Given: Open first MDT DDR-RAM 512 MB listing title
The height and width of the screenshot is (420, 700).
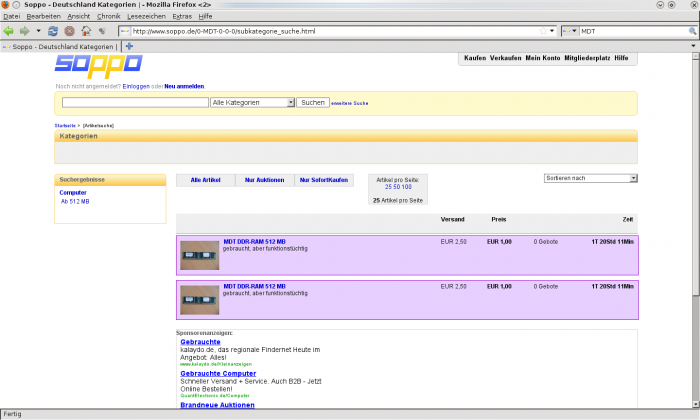Looking at the screenshot, I should [x=254, y=242].
